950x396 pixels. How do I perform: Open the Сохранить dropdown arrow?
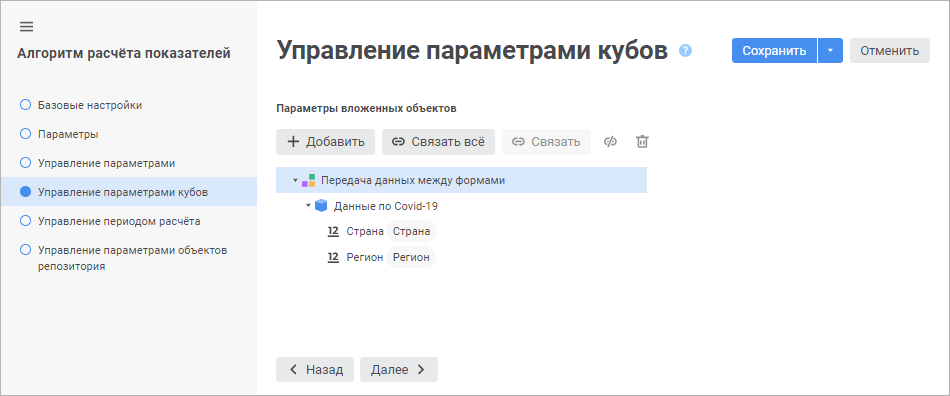coord(831,51)
